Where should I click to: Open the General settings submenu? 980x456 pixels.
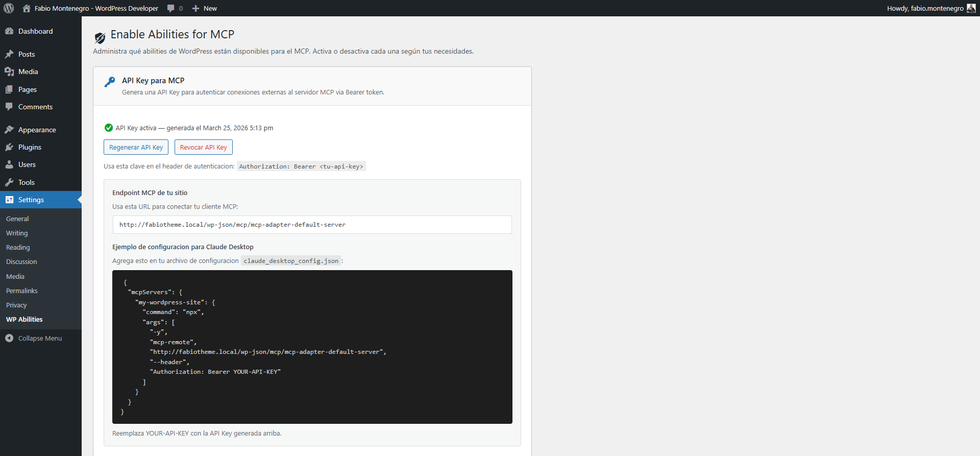[17, 219]
